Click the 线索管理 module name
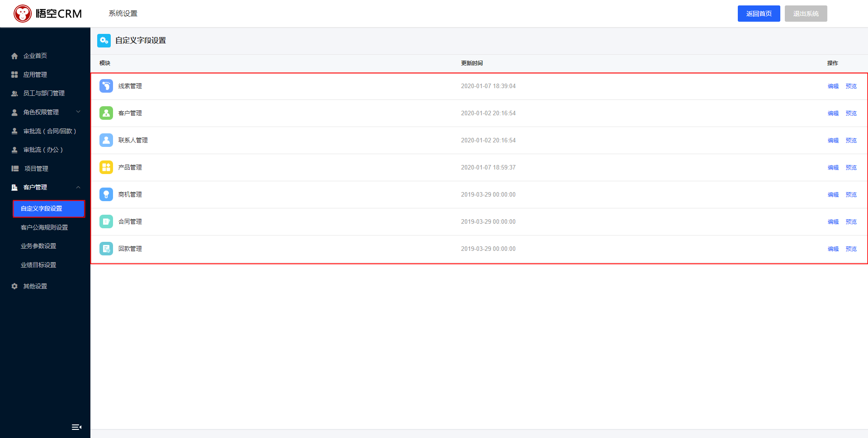 [x=130, y=86]
